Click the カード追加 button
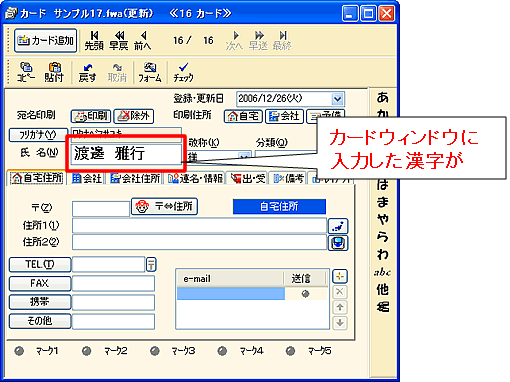The height and width of the screenshot is (382, 510). (x=46, y=41)
